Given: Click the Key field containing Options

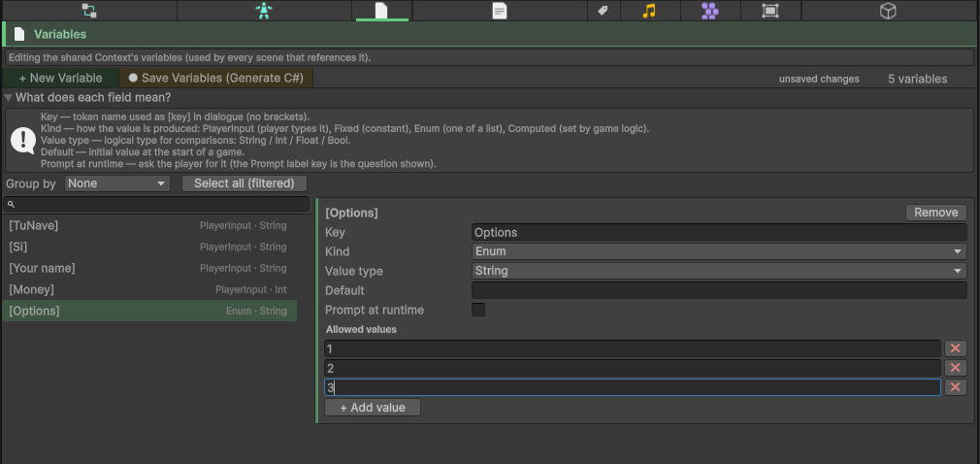Looking at the screenshot, I should 719,232.
